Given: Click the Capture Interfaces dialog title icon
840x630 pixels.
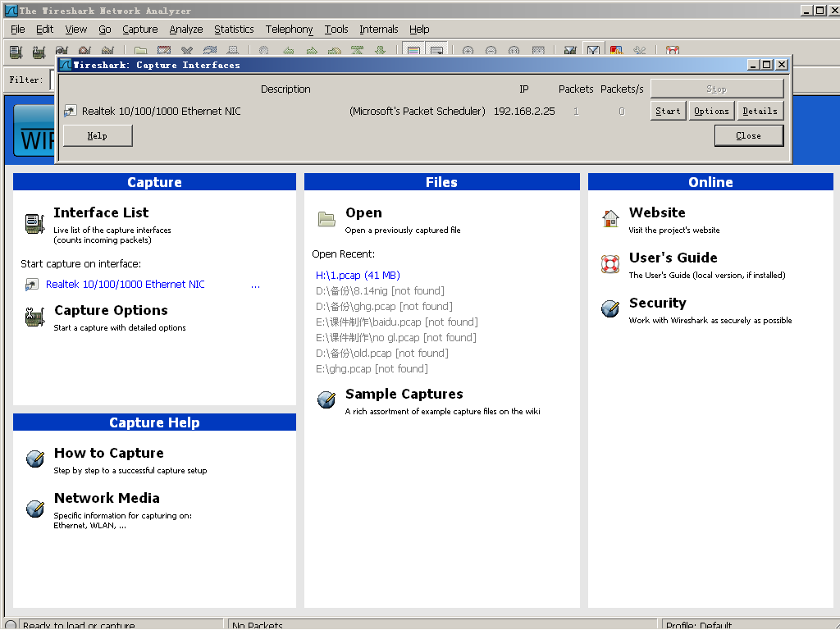Looking at the screenshot, I should [66, 65].
